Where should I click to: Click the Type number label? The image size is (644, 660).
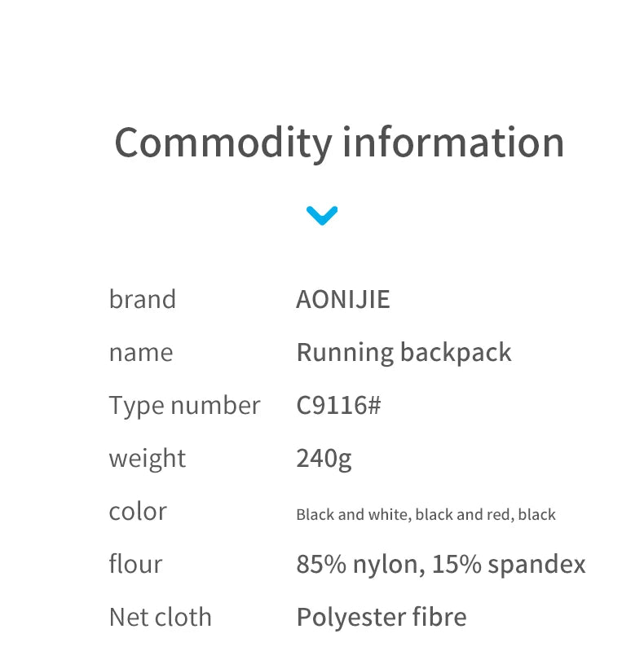point(185,405)
